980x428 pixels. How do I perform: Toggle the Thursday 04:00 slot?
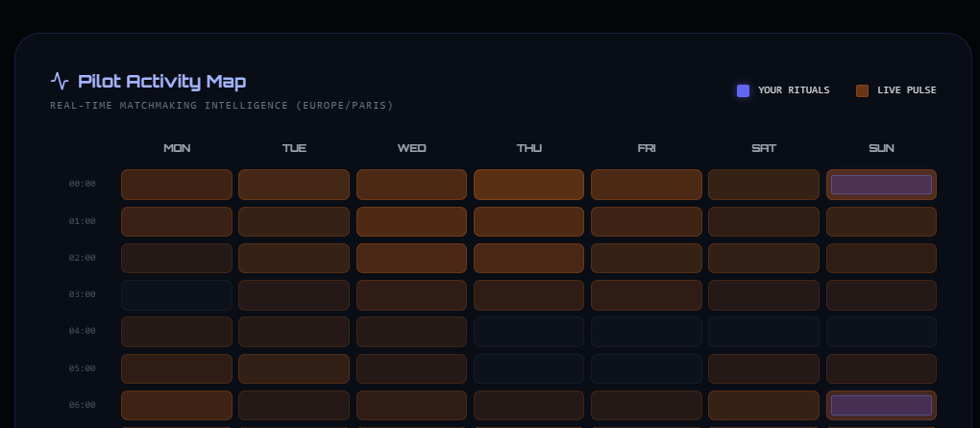(528, 332)
